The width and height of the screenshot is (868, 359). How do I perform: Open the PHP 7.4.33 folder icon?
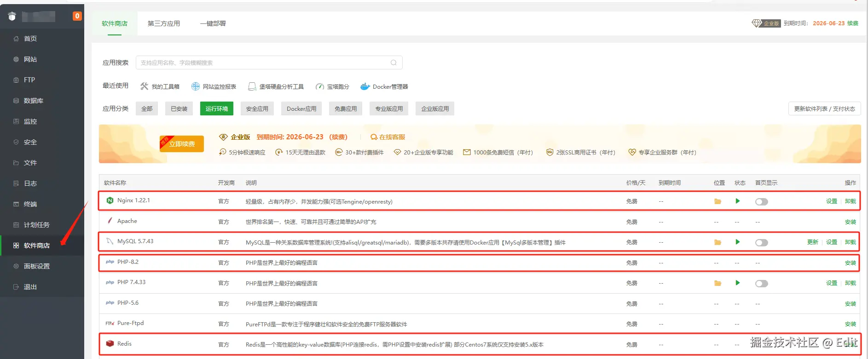[x=718, y=283]
